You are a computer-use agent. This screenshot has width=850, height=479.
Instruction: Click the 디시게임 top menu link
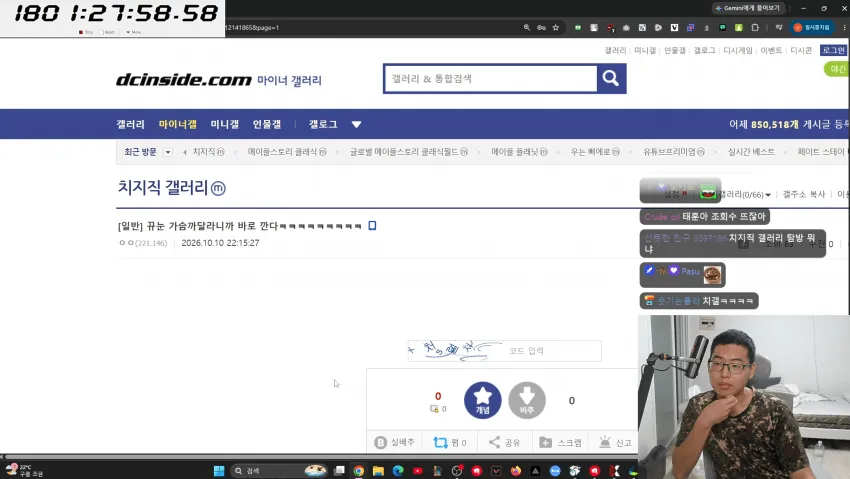[x=738, y=50]
